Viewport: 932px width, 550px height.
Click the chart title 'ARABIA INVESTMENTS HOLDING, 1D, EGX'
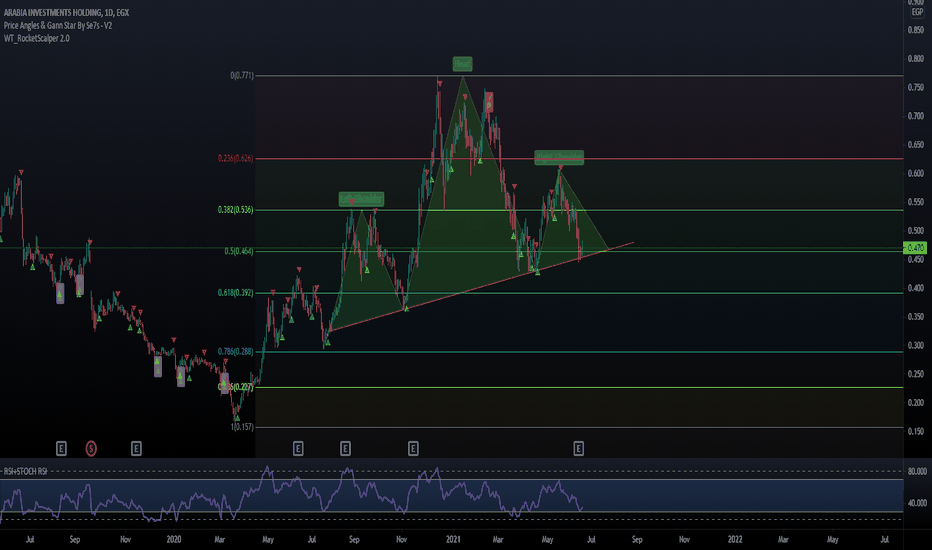(67, 12)
